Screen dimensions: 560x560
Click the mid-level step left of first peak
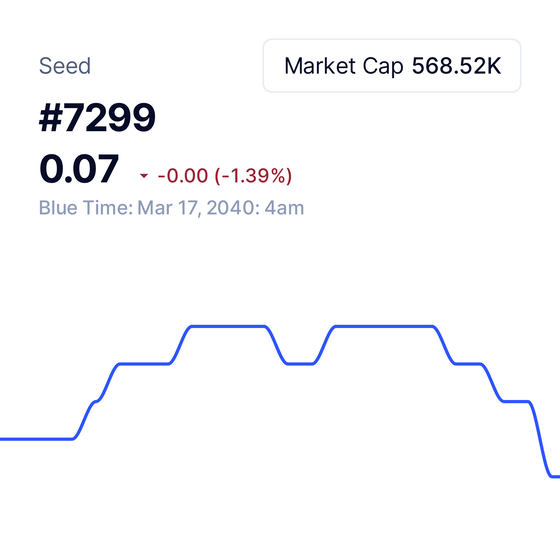tap(144, 364)
